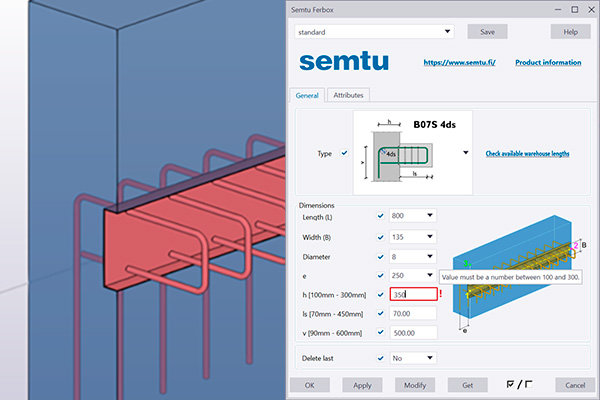Open the Help button
The image size is (600, 400).
[570, 32]
